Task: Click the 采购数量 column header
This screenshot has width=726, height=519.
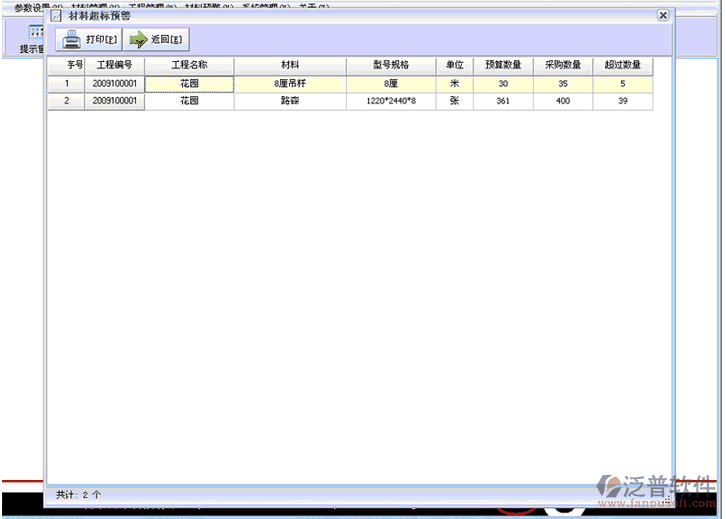Action: point(563,66)
